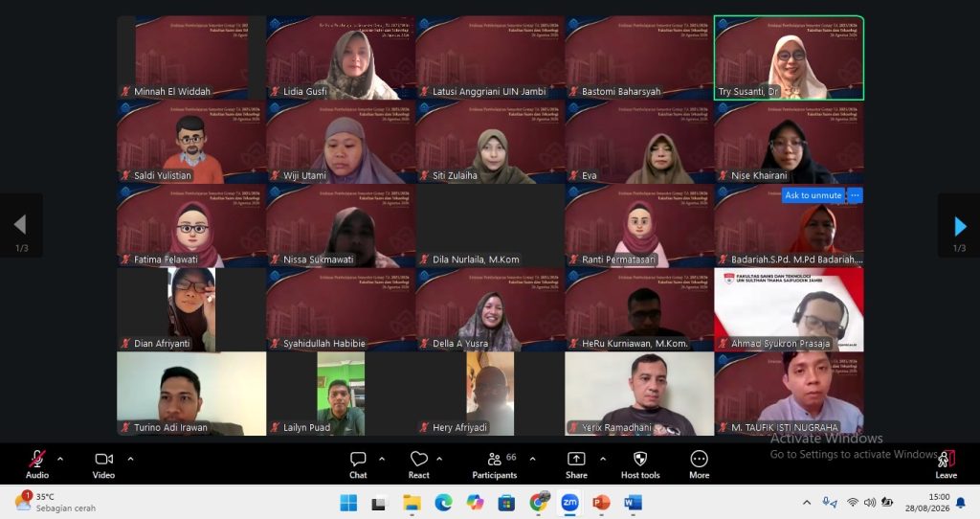Click muted mic icon on Eva's tile

click(x=574, y=175)
